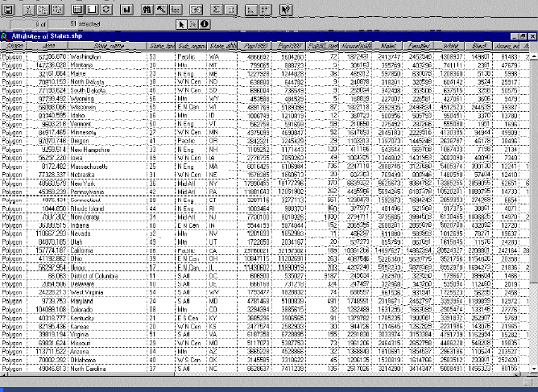Click the Paste icon in toolbar
This screenshot has height=392, width=538.
pyautogui.click(x=56, y=9)
